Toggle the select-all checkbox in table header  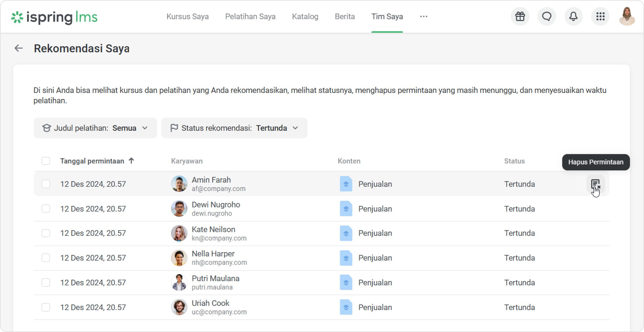[46, 161]
